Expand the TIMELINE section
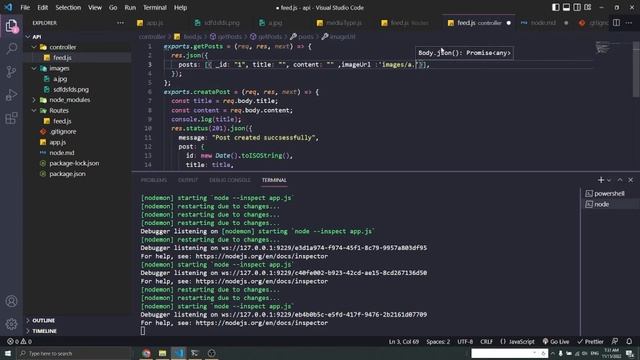This screenshot has width=640, height=360. coord(77,331)
